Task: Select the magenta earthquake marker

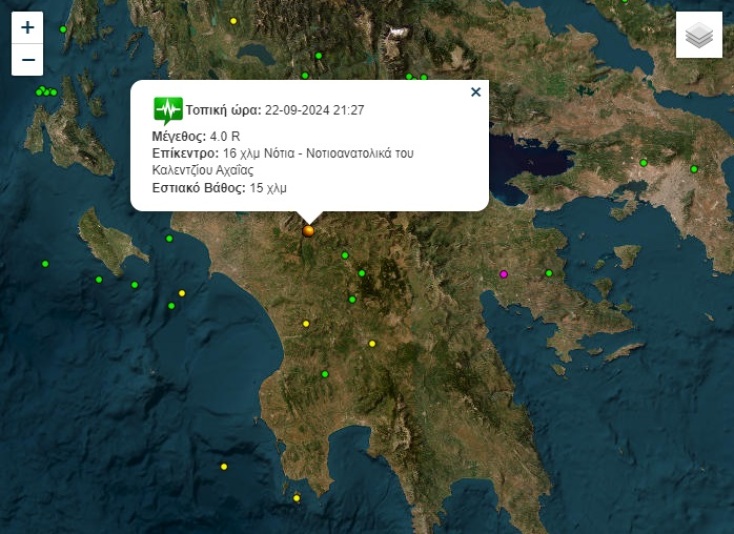Action: tap(504, 274)
